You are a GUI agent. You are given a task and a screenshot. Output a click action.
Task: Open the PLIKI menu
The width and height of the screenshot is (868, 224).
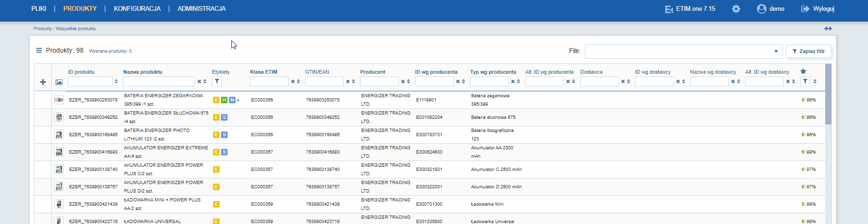coord(39,8)
